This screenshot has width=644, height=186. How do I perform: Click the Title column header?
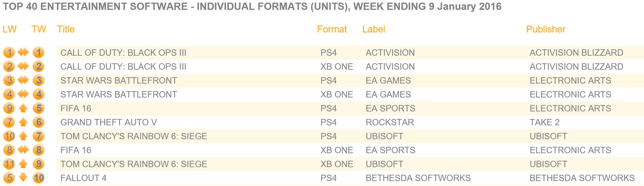coord(66,29)
